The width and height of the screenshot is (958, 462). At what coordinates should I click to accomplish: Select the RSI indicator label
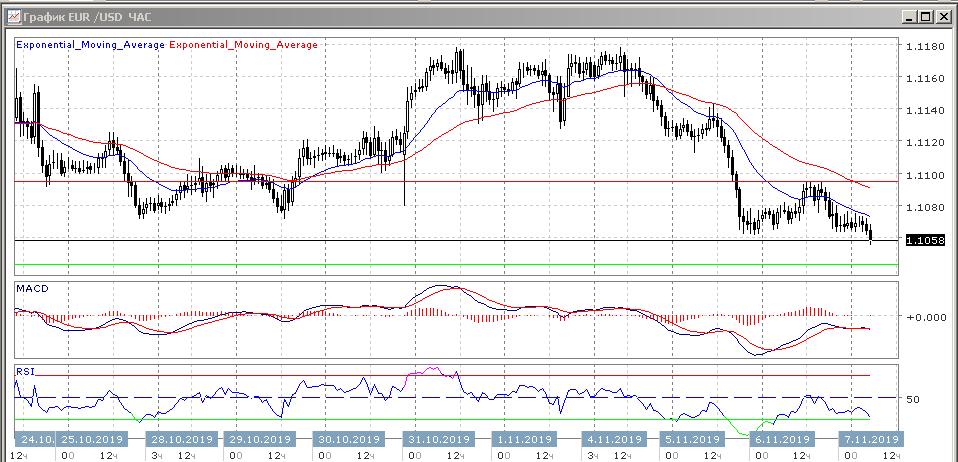25,370
